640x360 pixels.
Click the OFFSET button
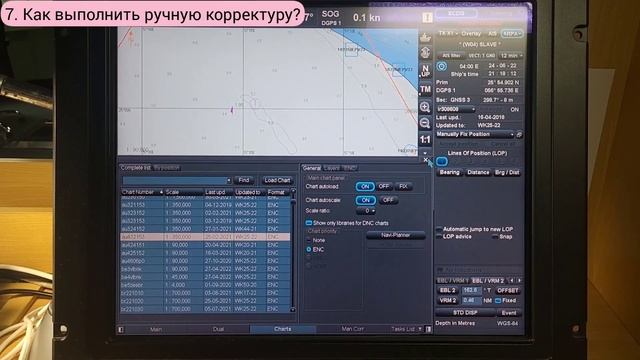click(x=508, y=291)
